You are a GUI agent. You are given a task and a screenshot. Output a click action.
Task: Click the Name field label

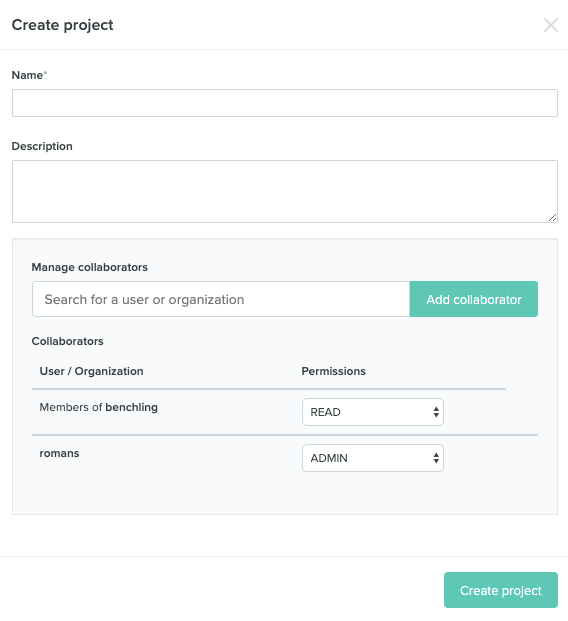tap(27, 75)
